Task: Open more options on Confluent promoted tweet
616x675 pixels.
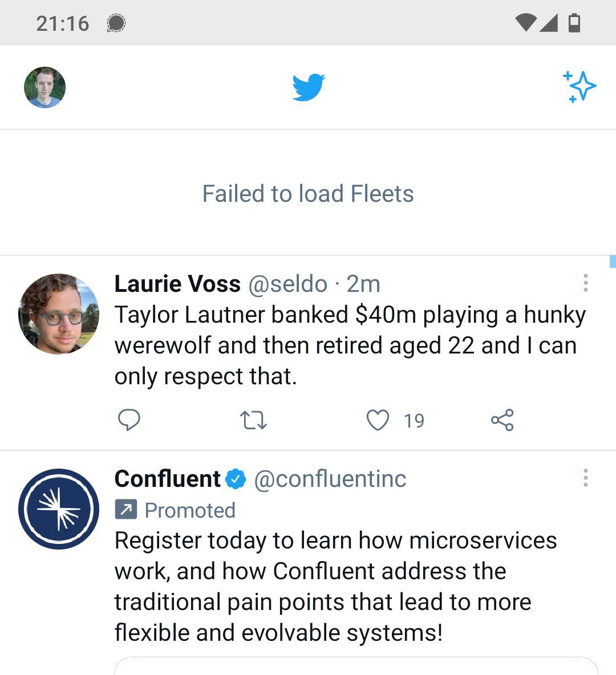Action: 585,478
